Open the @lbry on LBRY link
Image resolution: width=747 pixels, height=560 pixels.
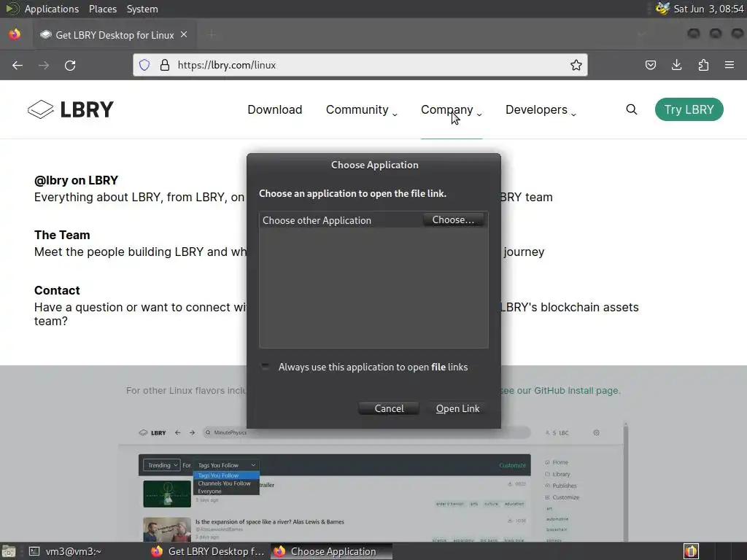pos(76,181)
